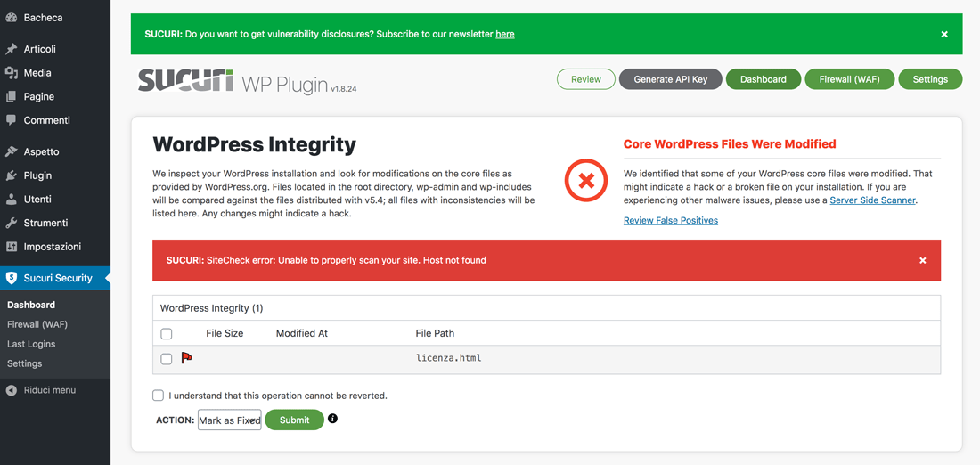Click the red flag next to licenza.html
Screen dimensions: 980x465
186,358
